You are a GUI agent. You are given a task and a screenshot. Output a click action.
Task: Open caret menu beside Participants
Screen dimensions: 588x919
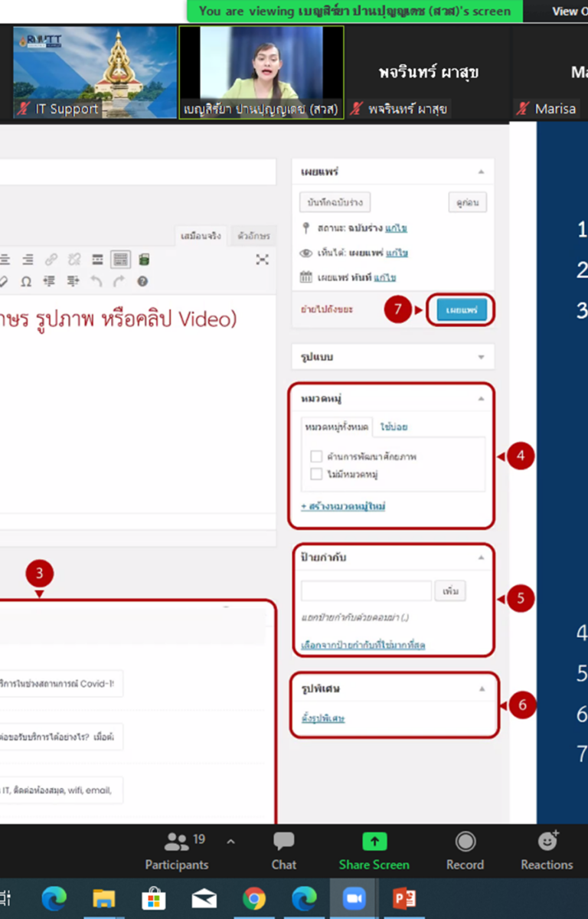click(230, 842)
